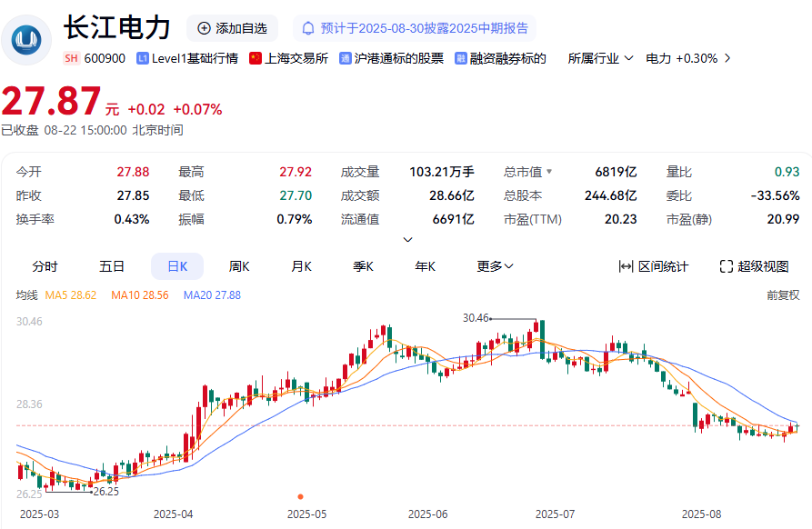812x529 pixels.
Task: Open 超级视图 view
Action: [x=755, y=266]
